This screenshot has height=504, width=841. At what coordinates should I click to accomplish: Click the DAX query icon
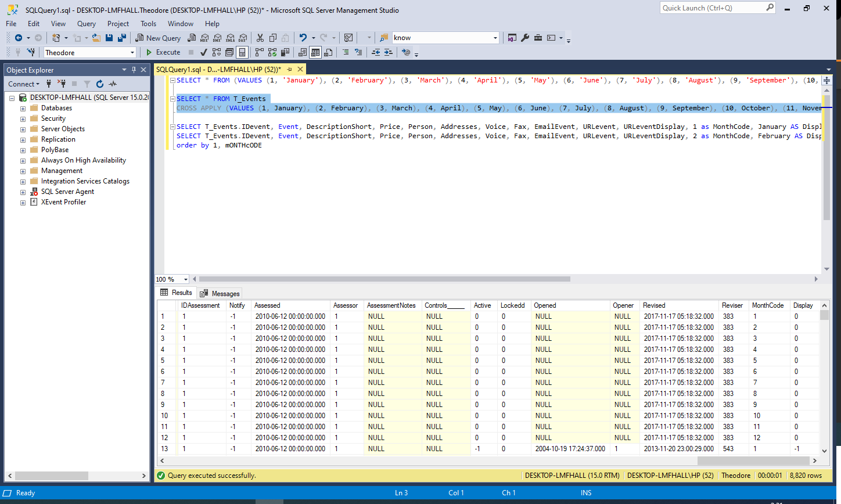tap(243, 38)
